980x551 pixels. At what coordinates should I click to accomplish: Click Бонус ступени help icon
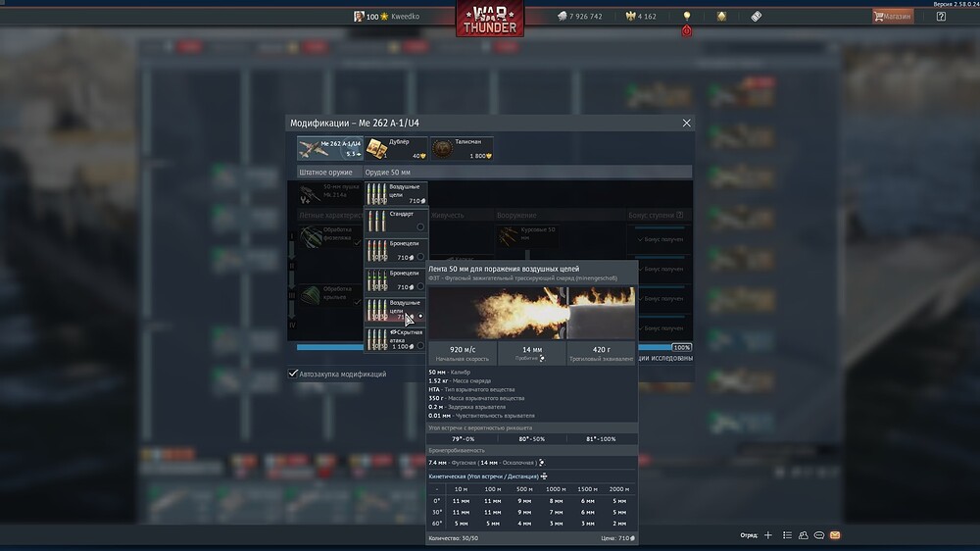[x=679, y=215]
